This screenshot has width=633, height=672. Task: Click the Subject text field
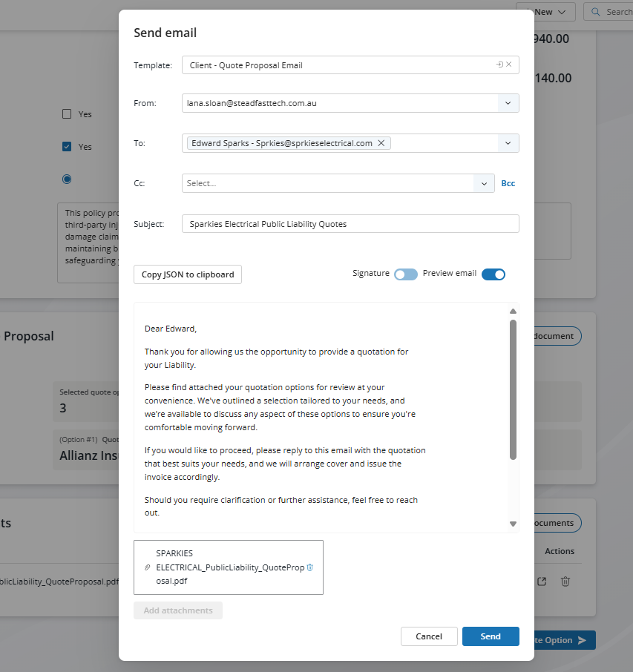point(350,224)
